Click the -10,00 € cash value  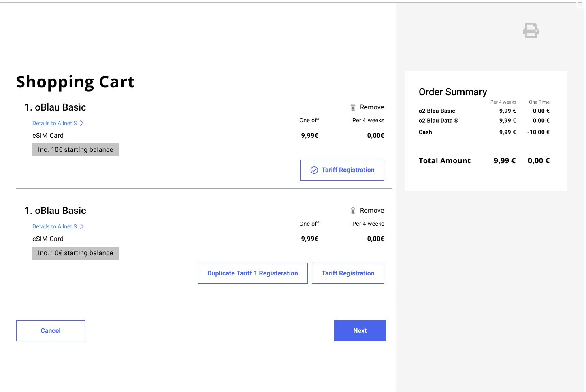(538, 132)
